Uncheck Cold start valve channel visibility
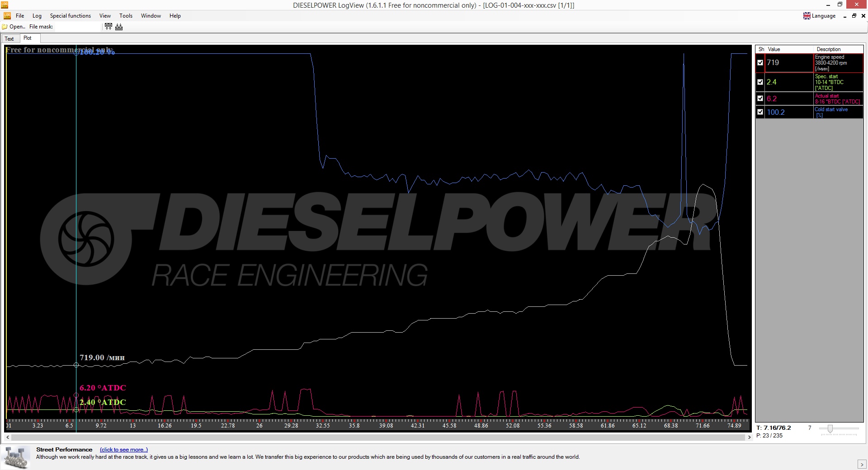The height and width of the screenshot is (470, 868). click(760, 112)
